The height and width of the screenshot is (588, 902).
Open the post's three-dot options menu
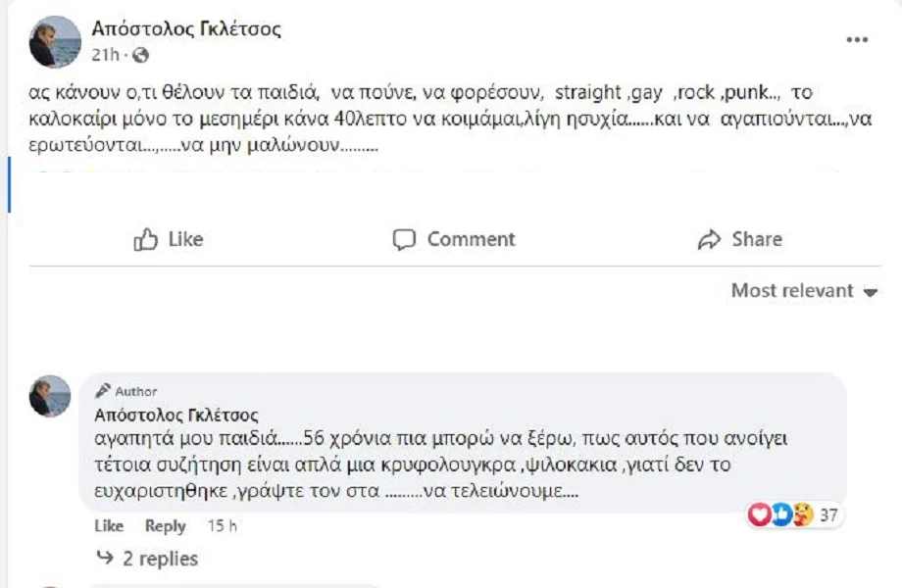[857, 40]
